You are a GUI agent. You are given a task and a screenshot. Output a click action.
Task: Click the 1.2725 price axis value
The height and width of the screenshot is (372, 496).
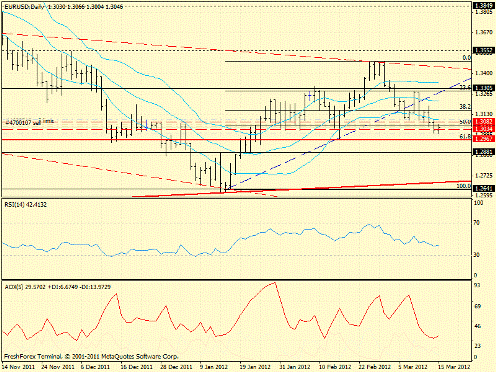coord(484,175)
